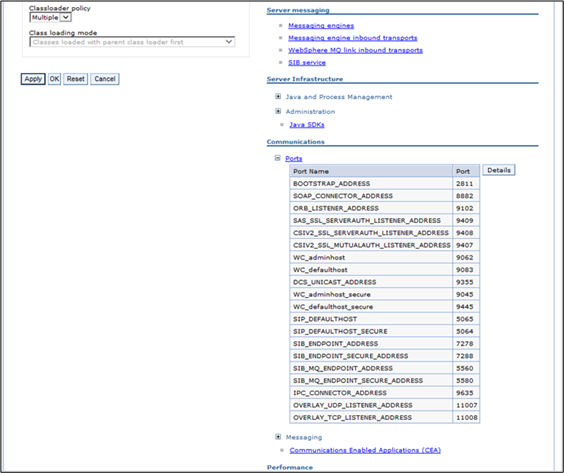Click port value 9062
Viewport: 564px width, 473px height.
464,257
